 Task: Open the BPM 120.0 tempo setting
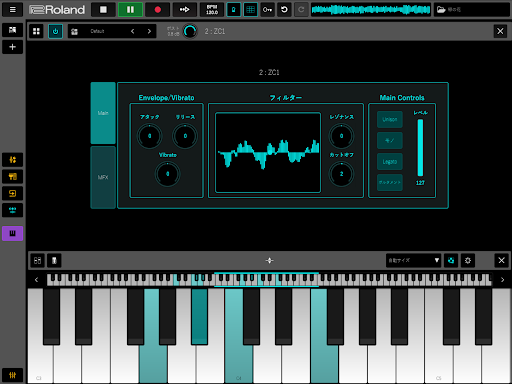(212, 9)
